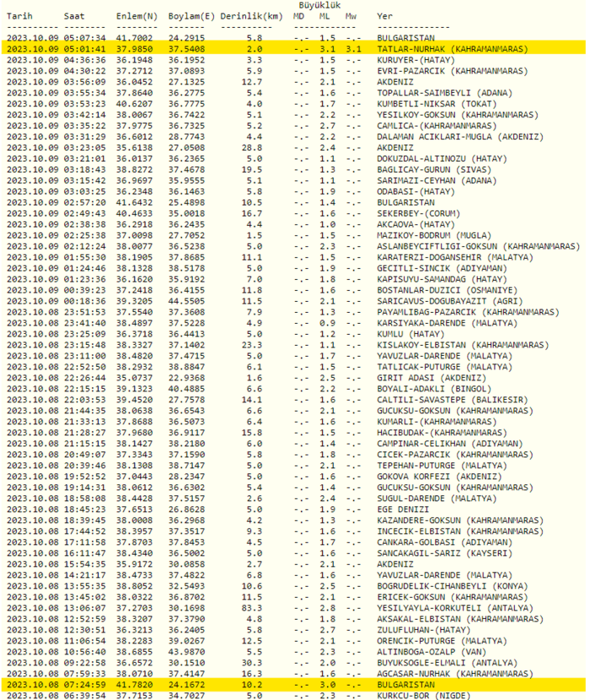Click KURUYER-(HATAY) location text
The width and height of the screenshot is (590, 700).
[416, 60]
